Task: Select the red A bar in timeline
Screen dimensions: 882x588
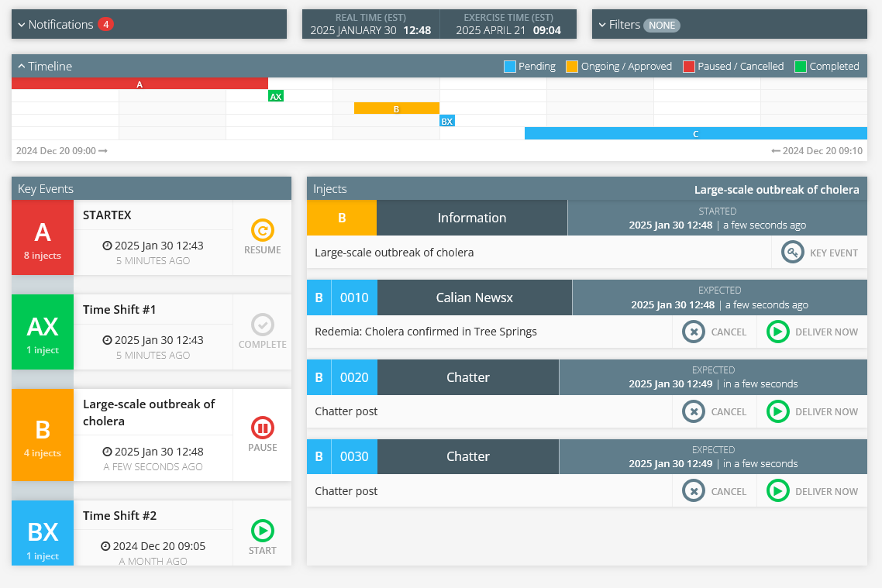Action: click(140, 84)
